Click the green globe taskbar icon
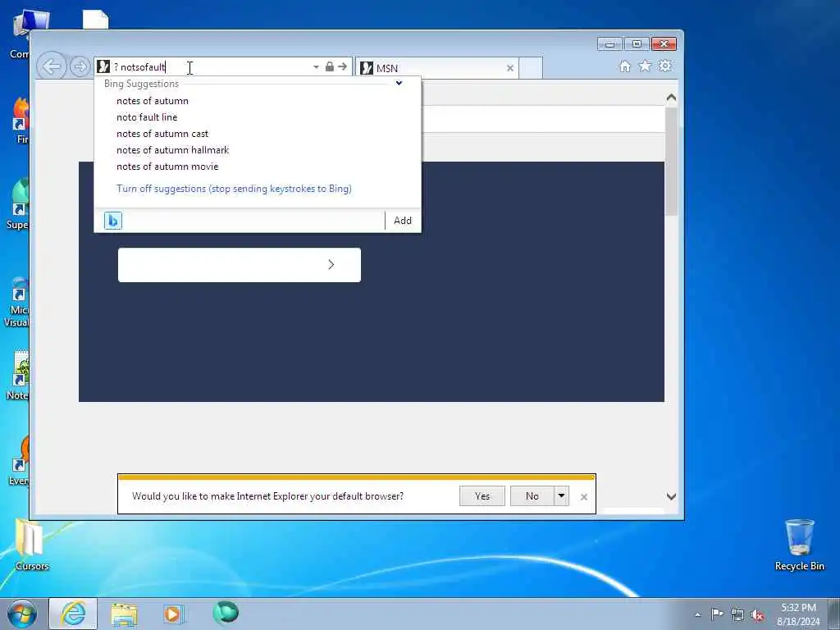Image resolution: width=840 pixels, height=630 pixels. (226, 613)
